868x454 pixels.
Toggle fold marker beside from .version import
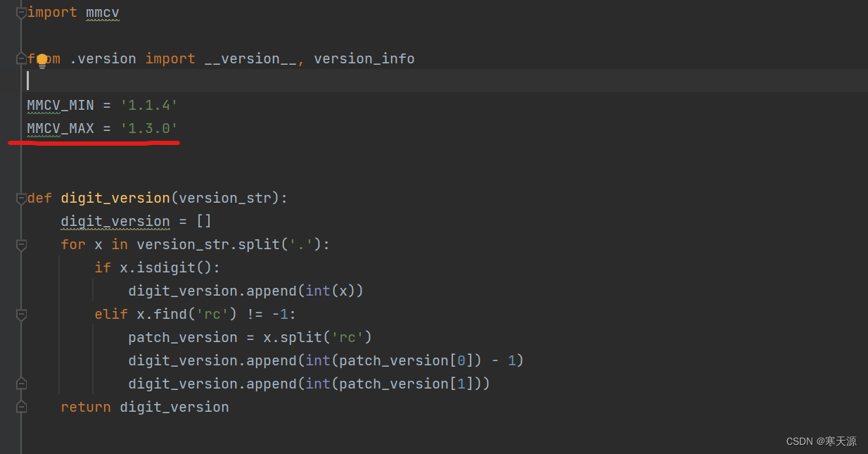coord(21,59)
